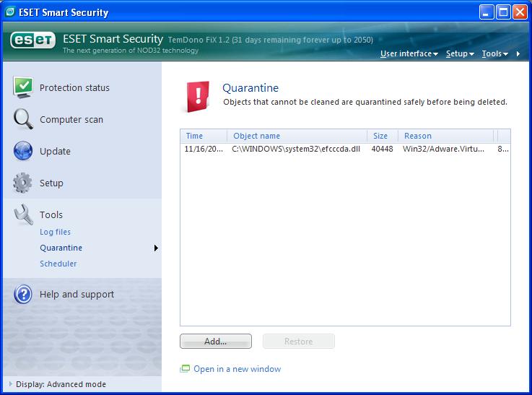
Task: Open Help and support question-mark icon
Action: pyautogui.click(x=23, y=294)
